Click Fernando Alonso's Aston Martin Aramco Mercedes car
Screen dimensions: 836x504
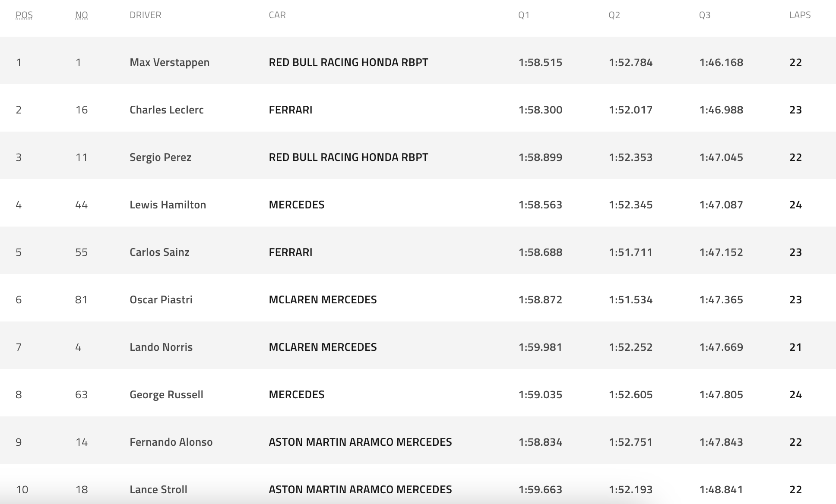[x=360, y=442]
